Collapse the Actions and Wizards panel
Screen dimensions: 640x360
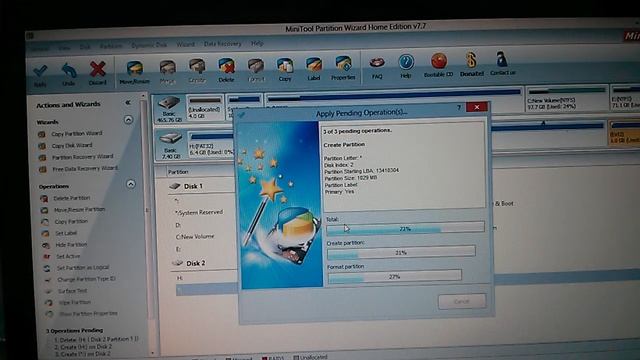coord(128,102)
